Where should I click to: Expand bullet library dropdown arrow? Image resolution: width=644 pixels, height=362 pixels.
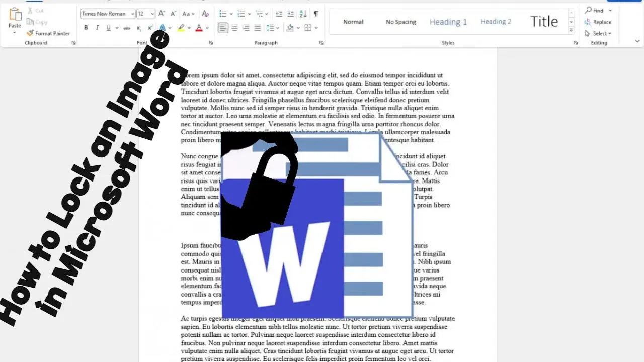click(230, 14)
